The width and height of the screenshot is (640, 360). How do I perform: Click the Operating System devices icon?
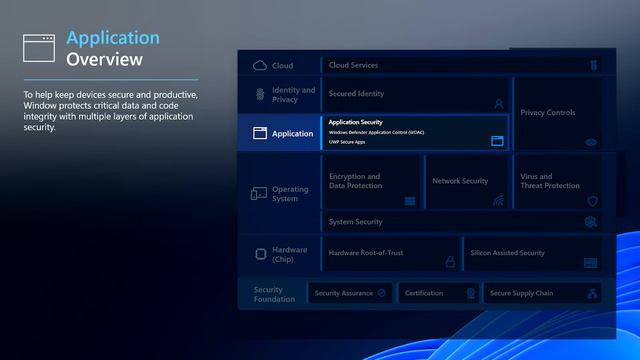(x=259, y=193)
